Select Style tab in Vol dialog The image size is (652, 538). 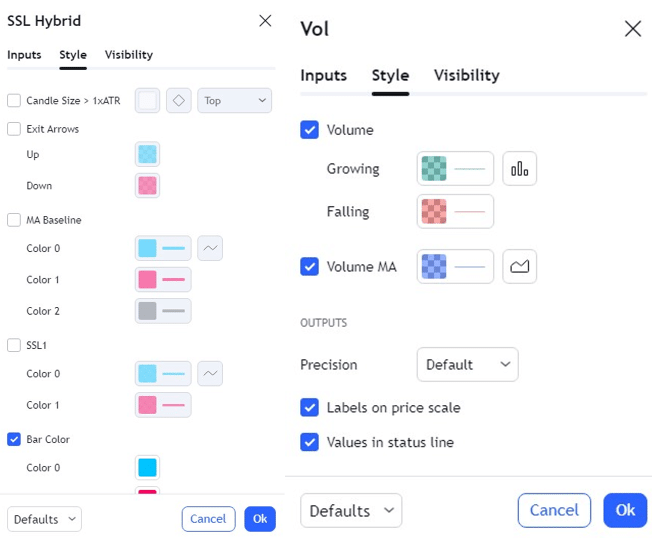click(x=390, y=75)
